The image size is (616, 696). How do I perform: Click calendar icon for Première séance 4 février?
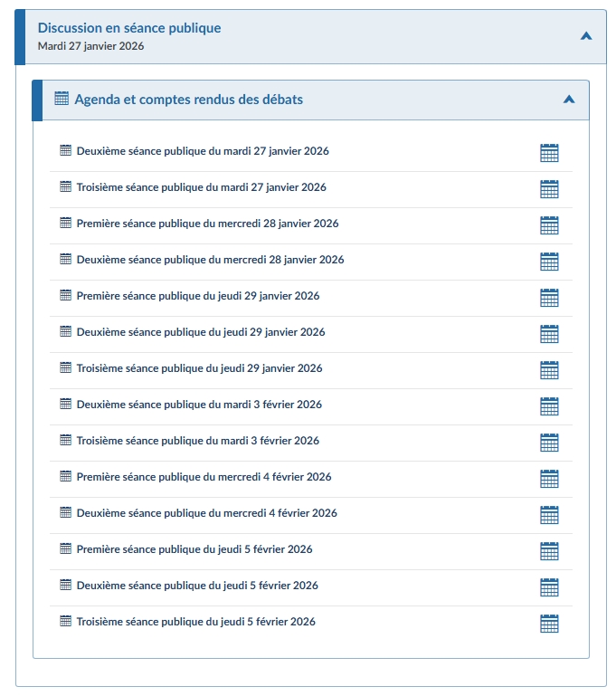[549, 479]
